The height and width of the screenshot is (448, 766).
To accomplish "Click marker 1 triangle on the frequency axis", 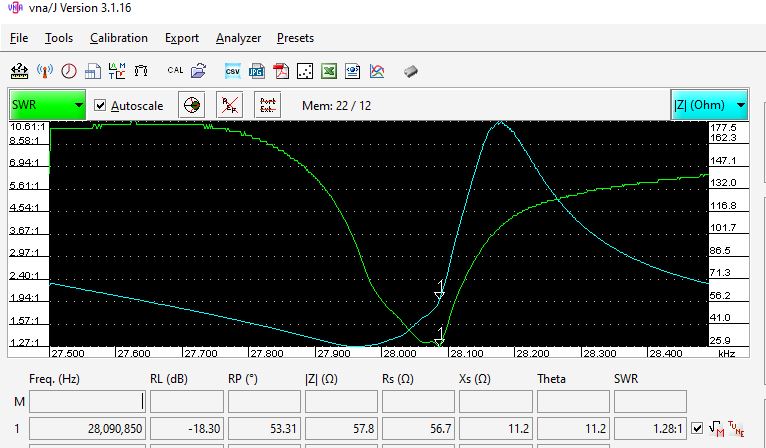I will (x=439, y=340).
